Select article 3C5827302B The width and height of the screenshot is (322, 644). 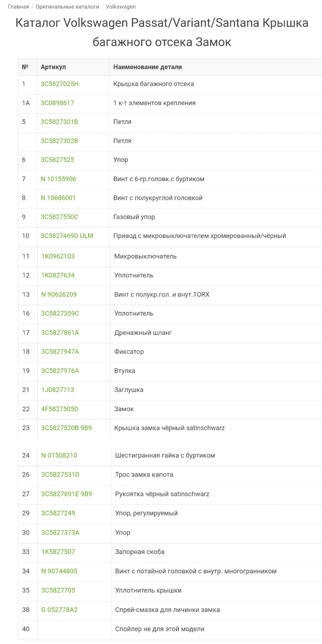pos(59,141)
